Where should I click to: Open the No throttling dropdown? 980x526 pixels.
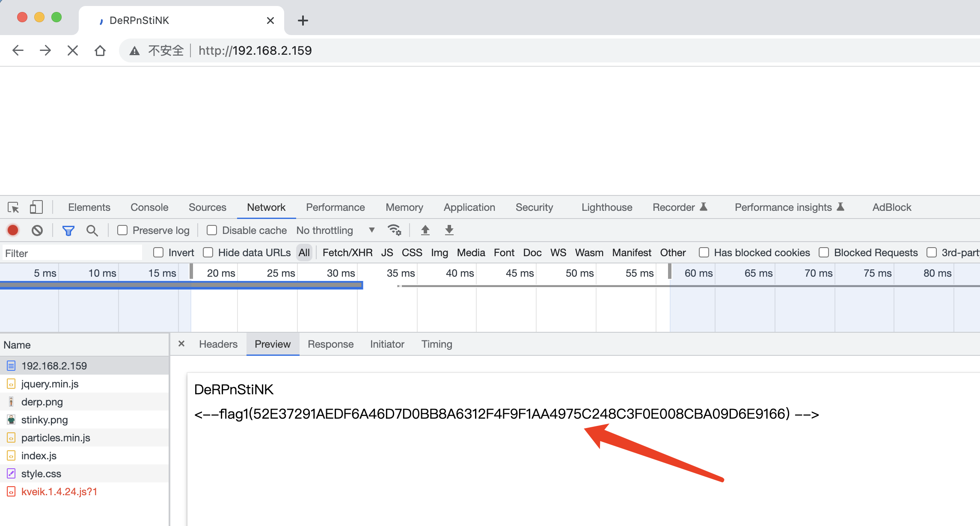335,230
